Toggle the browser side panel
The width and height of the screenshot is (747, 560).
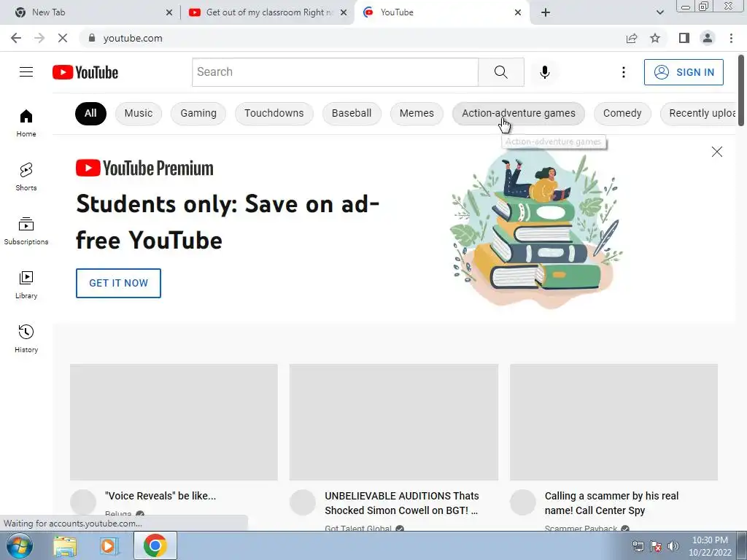[x=684, y=38]
